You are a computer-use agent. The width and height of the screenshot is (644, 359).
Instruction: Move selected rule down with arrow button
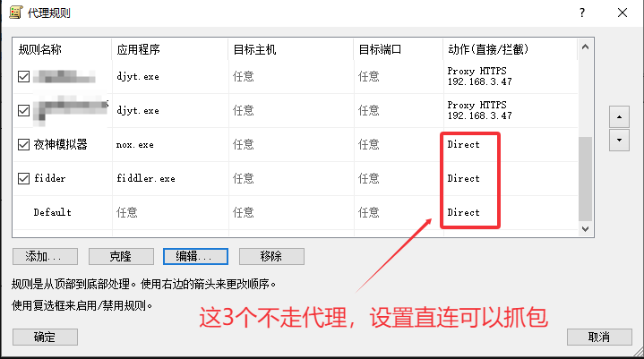pos(619,140)
